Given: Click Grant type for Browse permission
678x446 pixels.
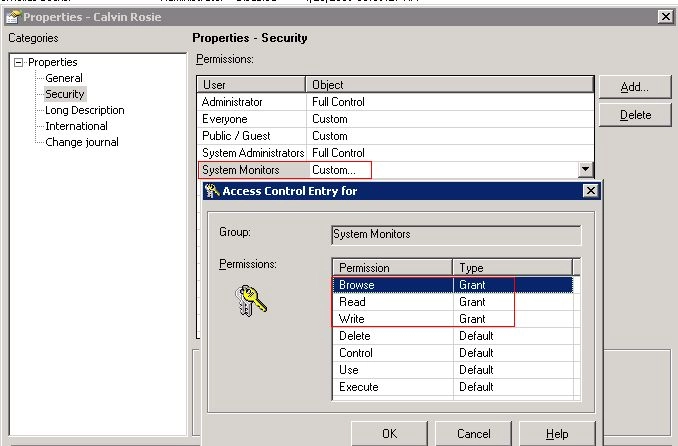Looking at the screenshot, I should click(472, 285).
